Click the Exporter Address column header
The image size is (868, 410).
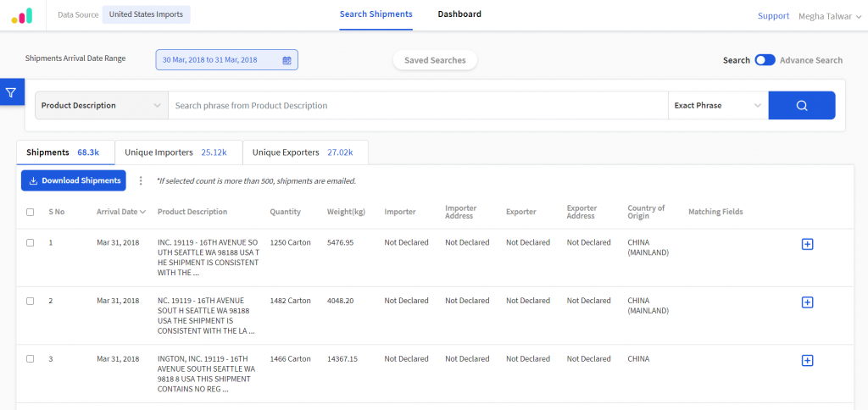pos(581,212)
